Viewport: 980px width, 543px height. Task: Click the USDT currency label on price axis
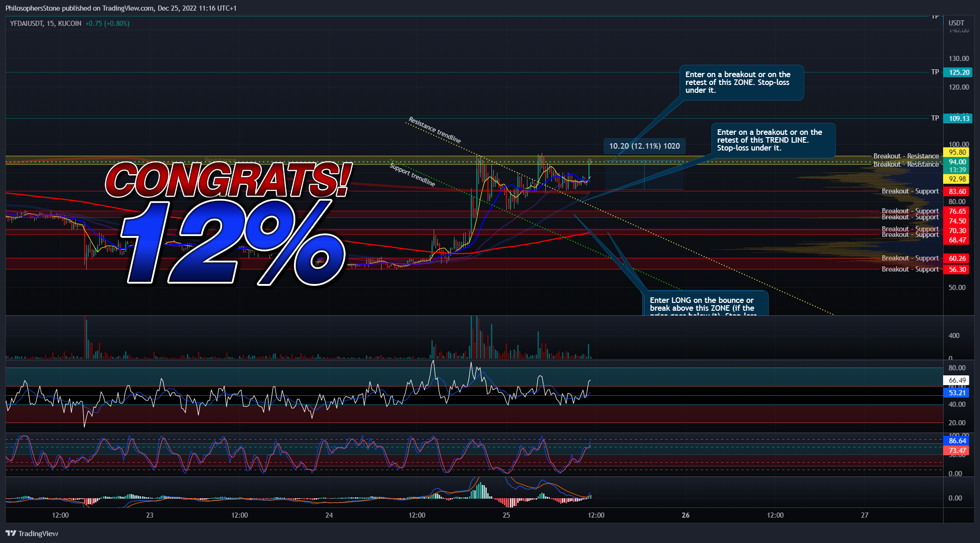(x=956, y=23)
